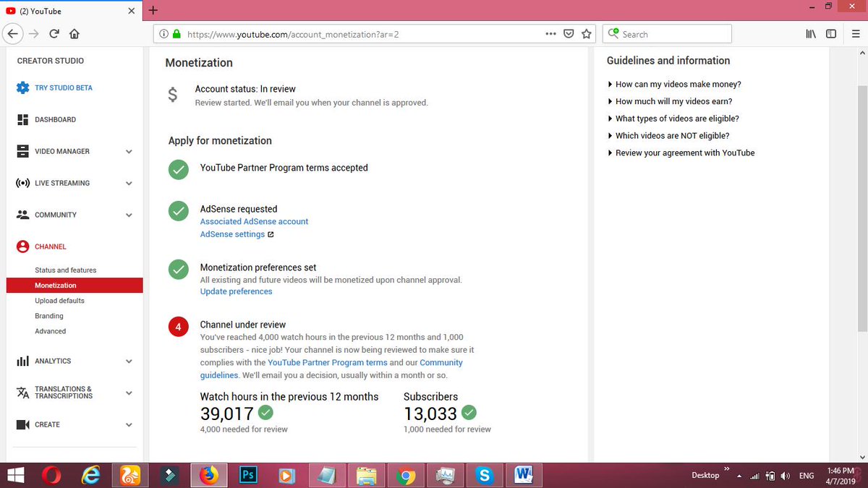Open the Dashboard section
Viewport: 868px width, 488px height.
point(55,119)
